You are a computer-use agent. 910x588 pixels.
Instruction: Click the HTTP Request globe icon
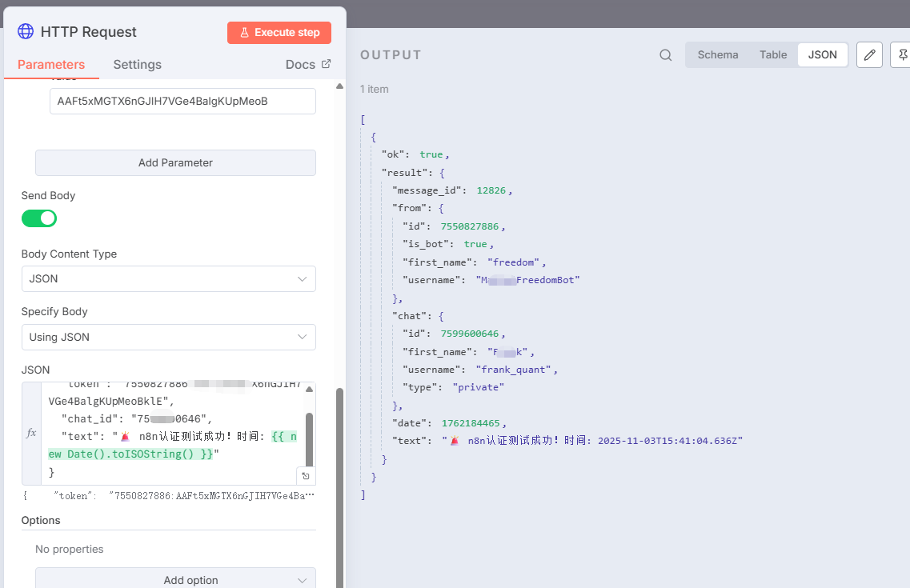point(26,32)
